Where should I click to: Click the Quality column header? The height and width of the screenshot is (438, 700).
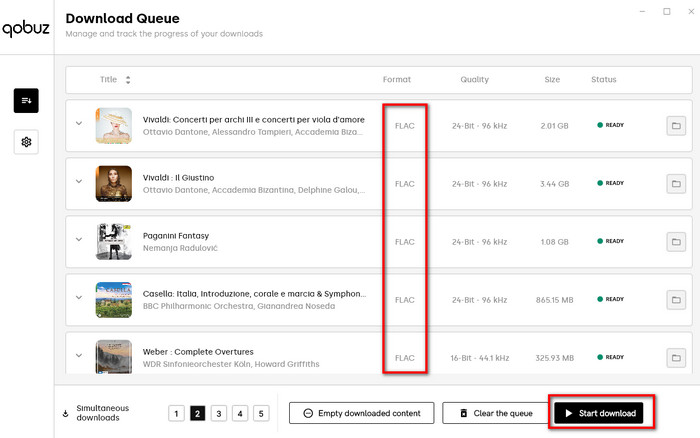click(475, 79)
